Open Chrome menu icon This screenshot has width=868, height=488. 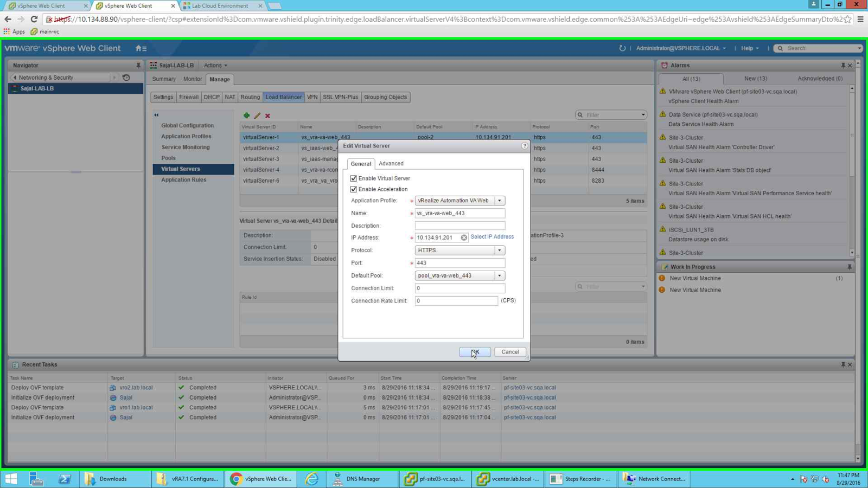coord(860,19)
